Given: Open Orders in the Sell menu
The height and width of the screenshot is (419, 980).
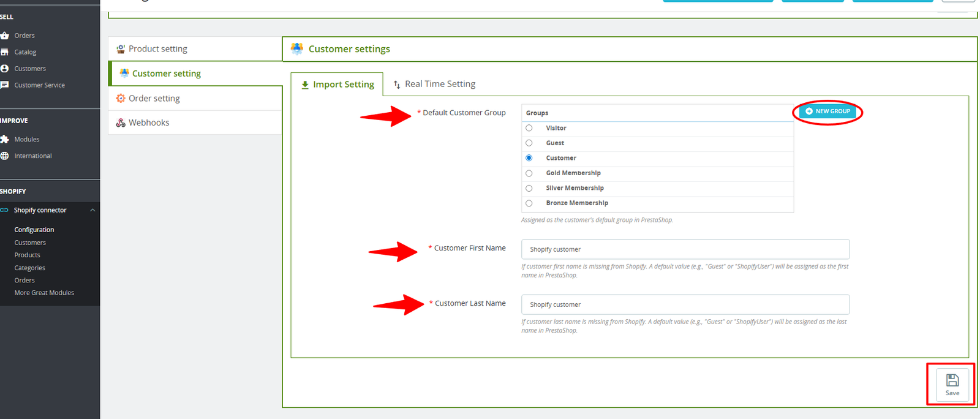Looking at the screenshot, I should click(x=24, y=36).
